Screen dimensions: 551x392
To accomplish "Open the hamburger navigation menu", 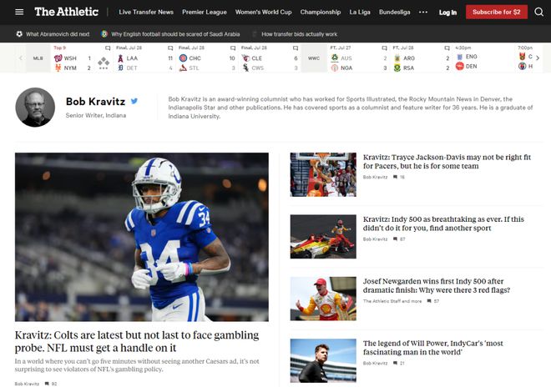I will click(x=19, y=12).
